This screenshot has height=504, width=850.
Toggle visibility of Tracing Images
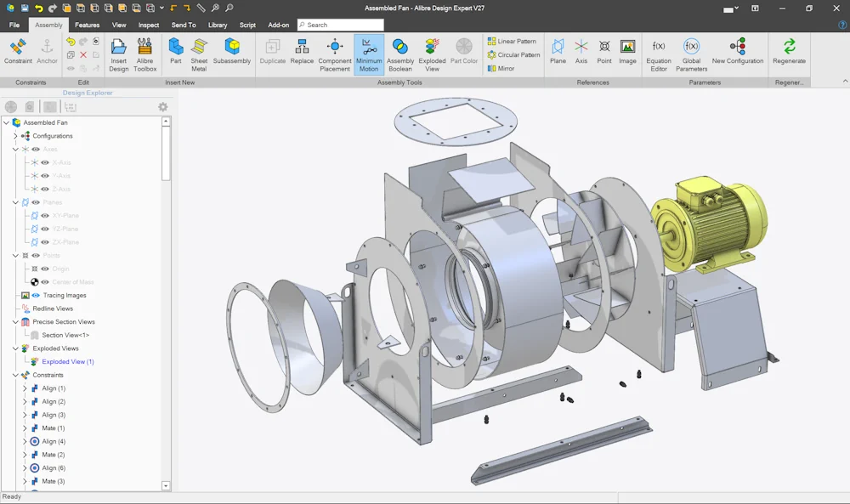(x=36, y=296)
